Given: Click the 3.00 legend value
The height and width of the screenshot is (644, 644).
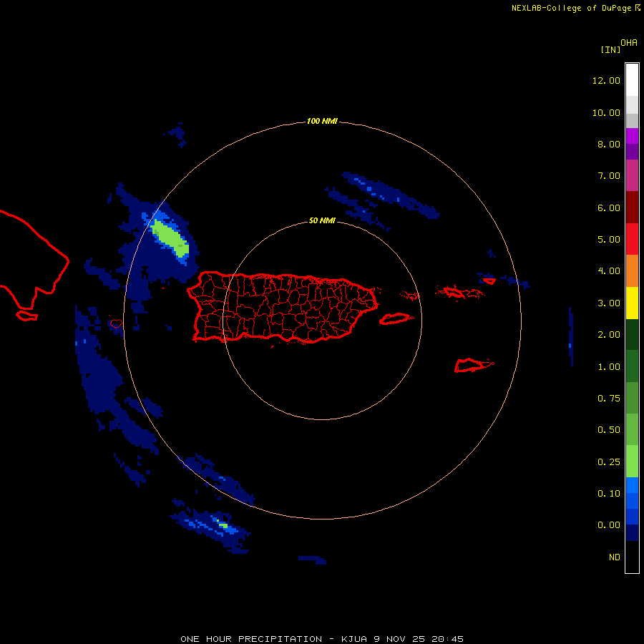Looking at the screenshot, I should [608, 303].
